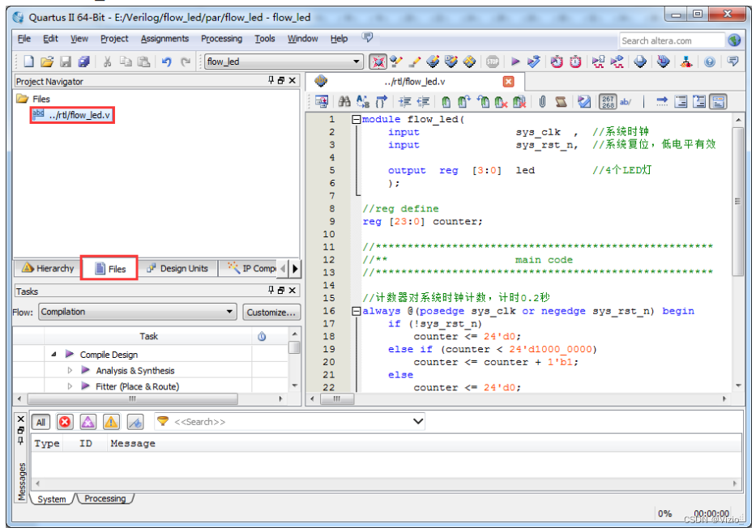This screenshot has height=532, width=756.
Task: Click the Insert Template scroll icon
Action: [x=561, y=101]
